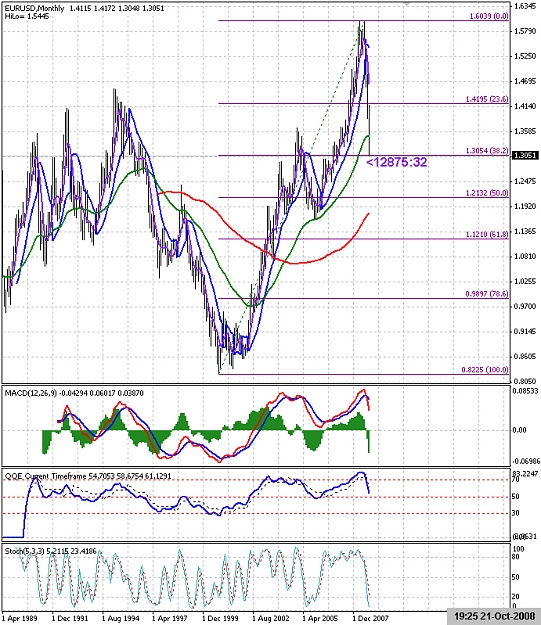Click the 1.0810 price axis value

coord(525,256)
